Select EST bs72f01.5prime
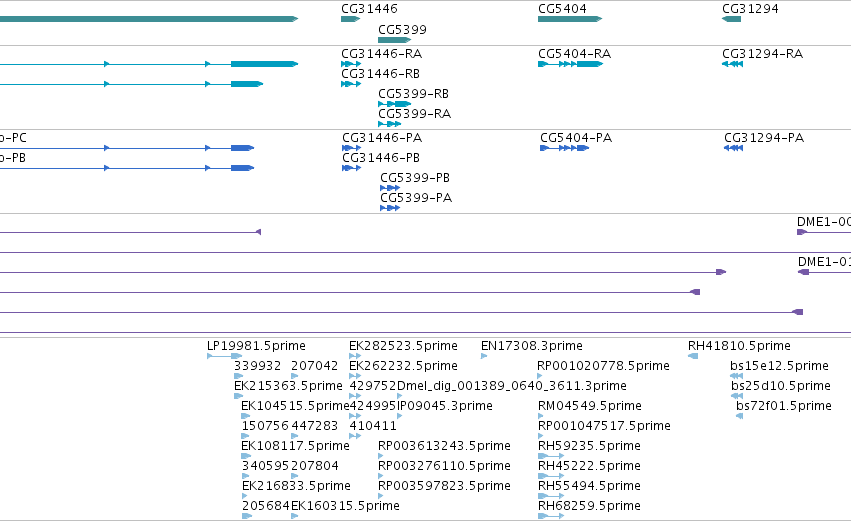Viewport: 851px width, 521px height. tap(784, 406)
